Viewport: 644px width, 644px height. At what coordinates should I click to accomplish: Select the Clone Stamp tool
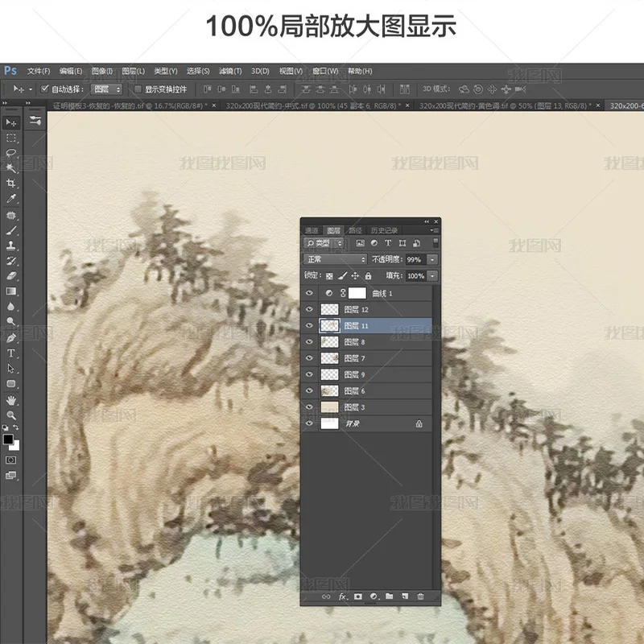coord(11,246)
